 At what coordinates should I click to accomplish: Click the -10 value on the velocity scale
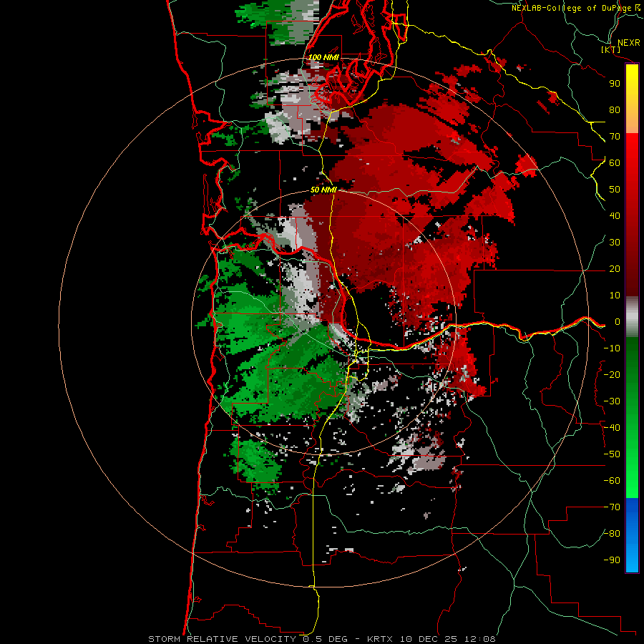612,348
